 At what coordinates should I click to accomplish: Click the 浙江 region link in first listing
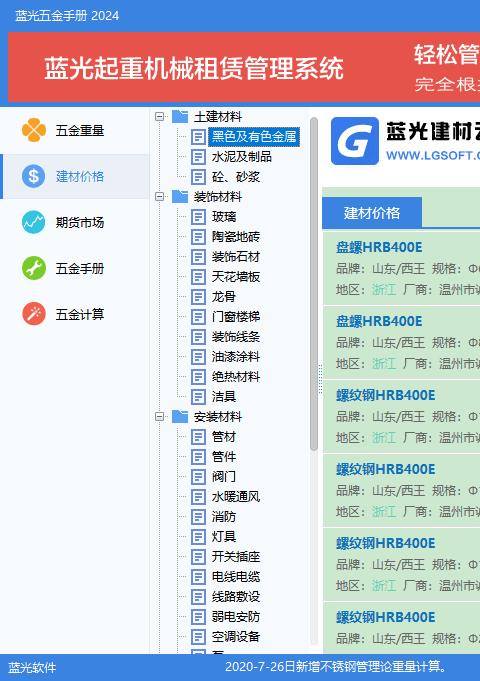tap(384, 289)
